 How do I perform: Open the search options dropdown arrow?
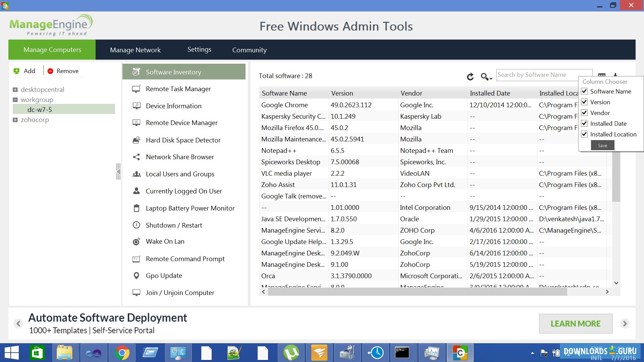click(490, 78)
